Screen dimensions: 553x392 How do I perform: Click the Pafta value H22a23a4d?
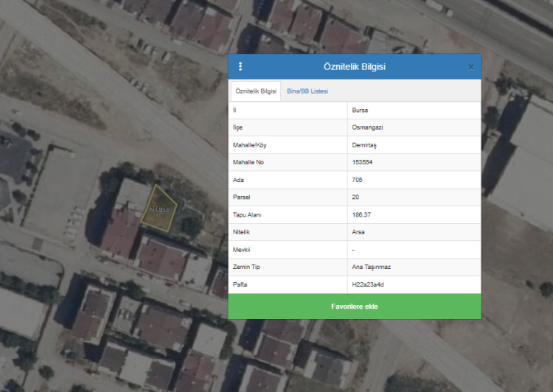click(x=368, y=284)
